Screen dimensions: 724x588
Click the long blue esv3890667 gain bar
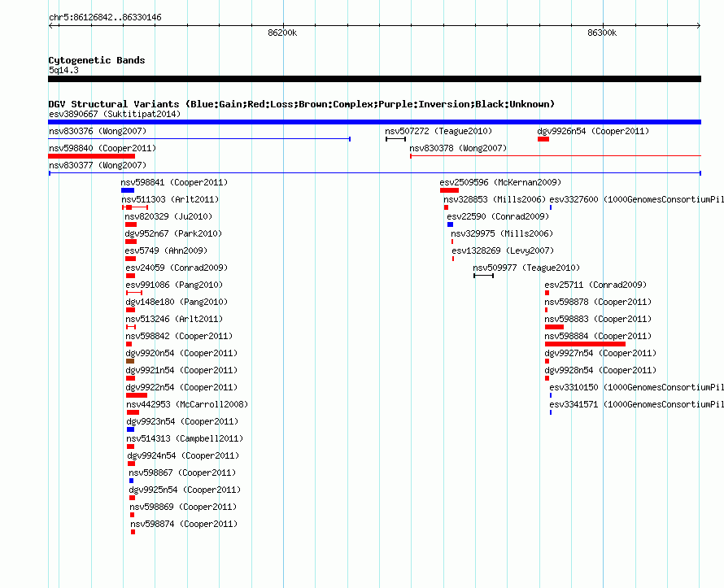click(x=374, y=122)
